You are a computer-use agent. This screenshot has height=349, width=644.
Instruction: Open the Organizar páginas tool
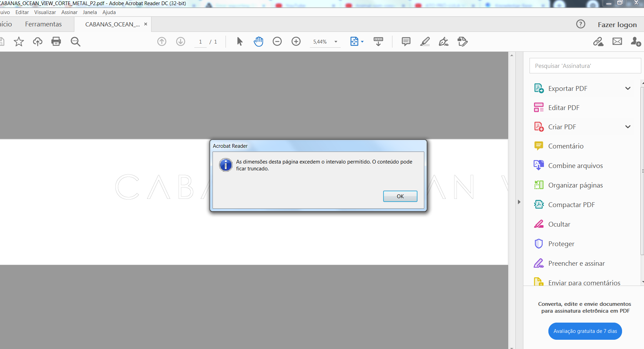[x=575, y=185]
